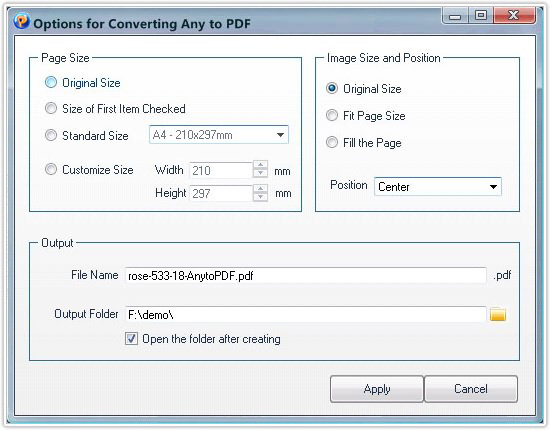Close the dialog with the red X
Image resolution: width=550 pixels, height=430 pixels.
point(514,16)
